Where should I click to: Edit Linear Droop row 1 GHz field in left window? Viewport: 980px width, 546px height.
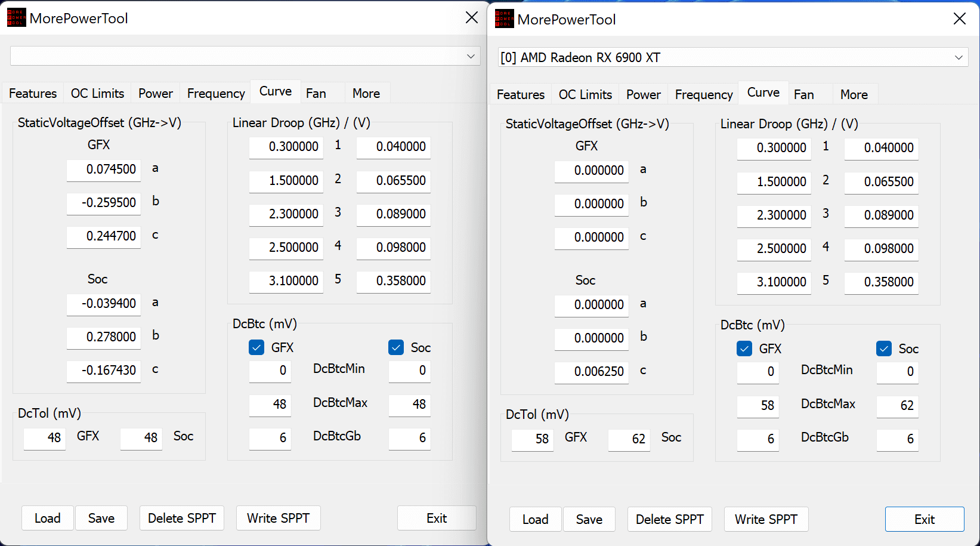286,147
